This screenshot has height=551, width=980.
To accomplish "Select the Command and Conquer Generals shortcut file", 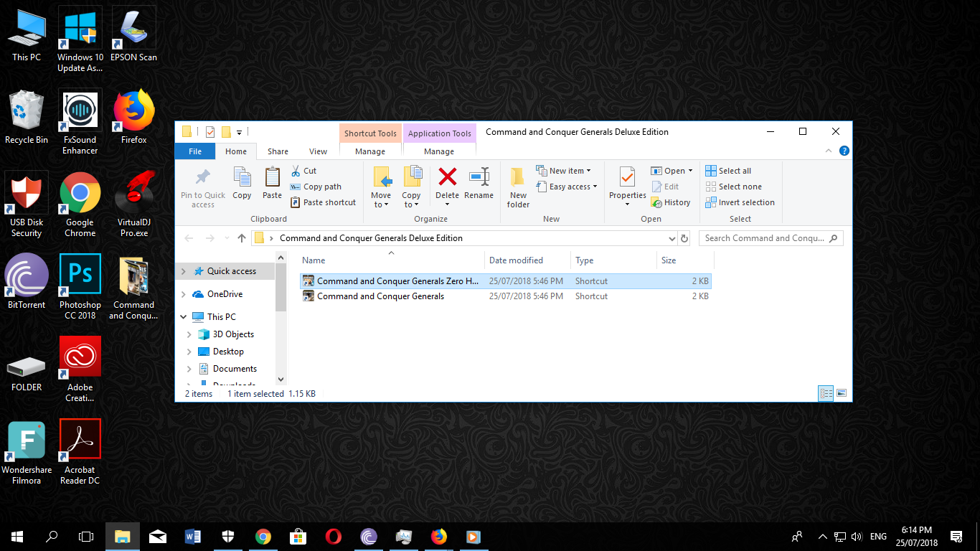I will click(505, 296).
